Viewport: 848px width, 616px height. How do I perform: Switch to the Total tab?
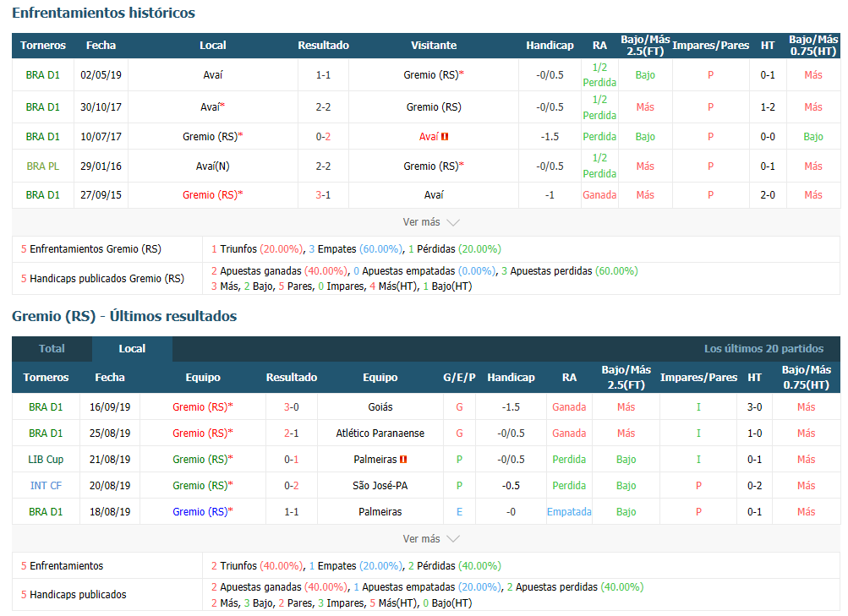[52, 348]
